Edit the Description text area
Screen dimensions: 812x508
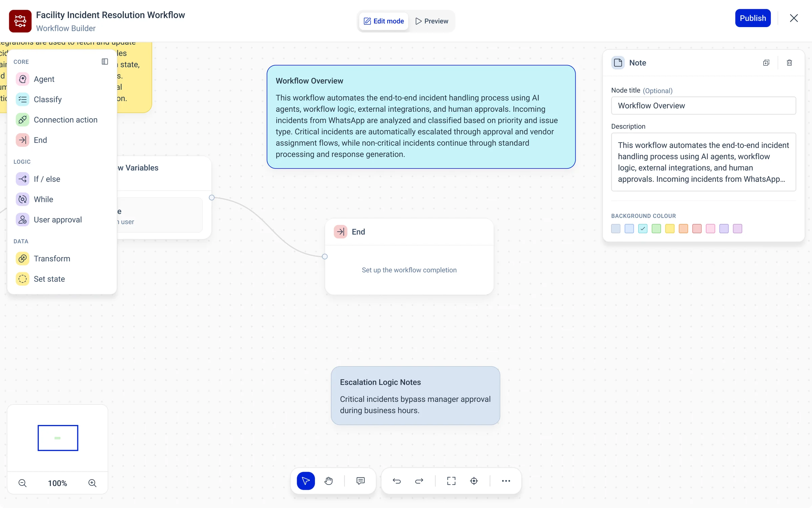[x=703, y=162]
